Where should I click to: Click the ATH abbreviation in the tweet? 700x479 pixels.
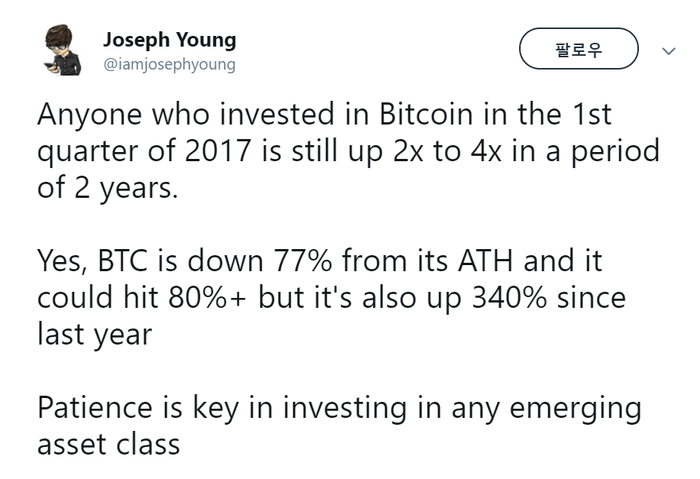pyautogui.click(x=485, y=261)
